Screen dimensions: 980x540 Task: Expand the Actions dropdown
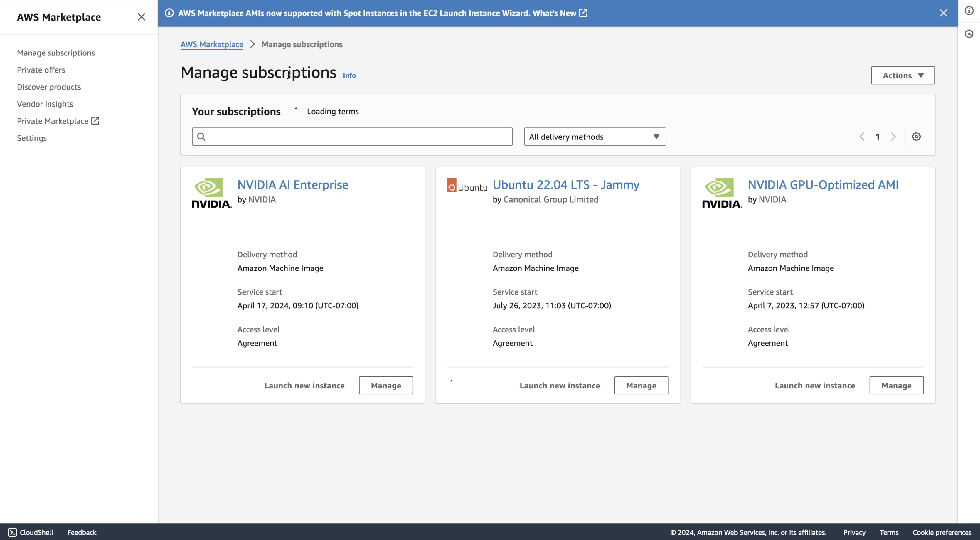[903, 75]
